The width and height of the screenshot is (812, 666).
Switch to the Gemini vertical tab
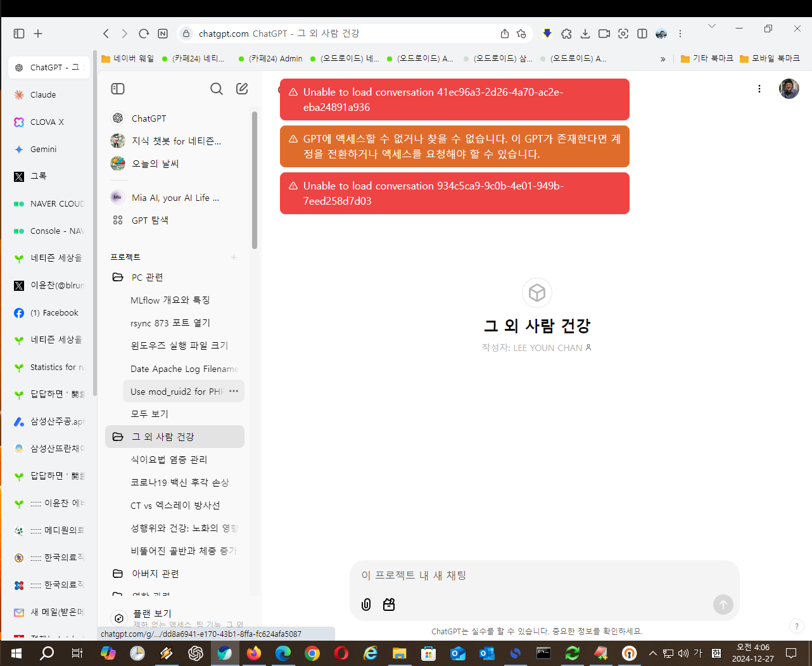[x=49, y=149]
